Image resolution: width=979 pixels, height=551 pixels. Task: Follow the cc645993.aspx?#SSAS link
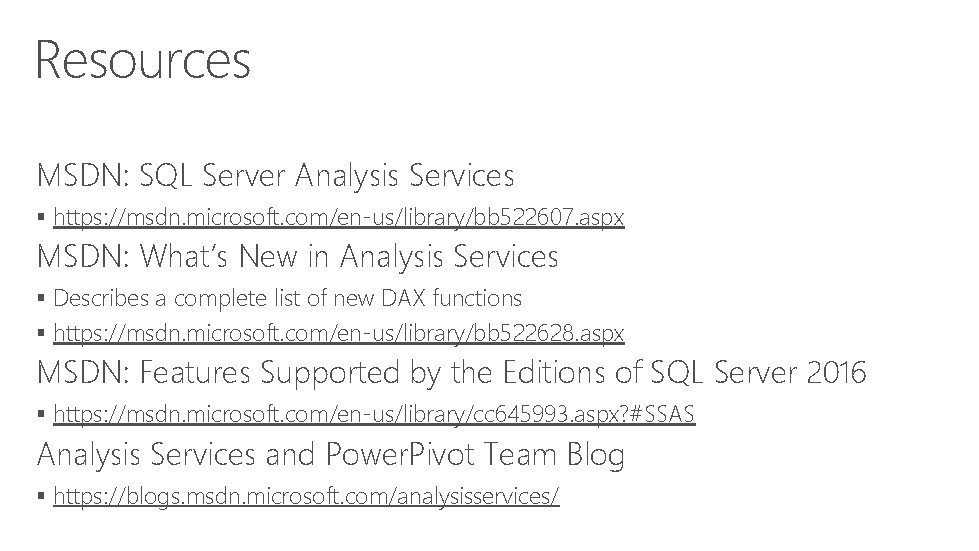pyautogui.click(x=374, y=414)
